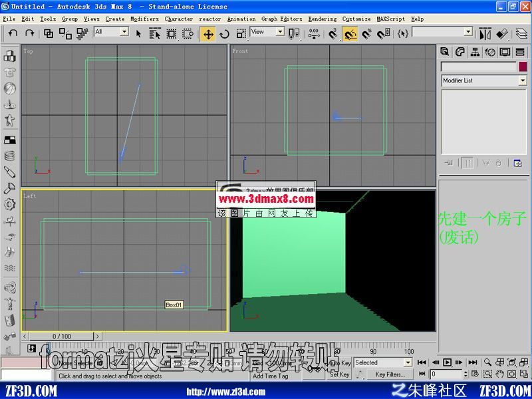This screenshot has height=399, width=532.
Task: Toggle the Window/Crossing selection mode
Action: (188, 34)
